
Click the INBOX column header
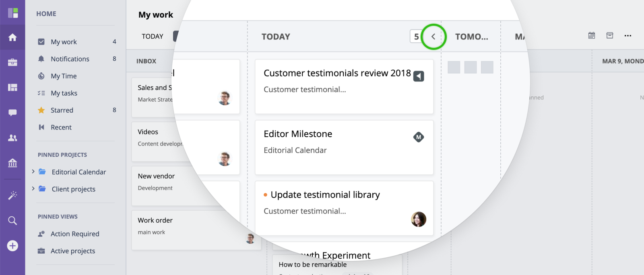coord(146,61)
